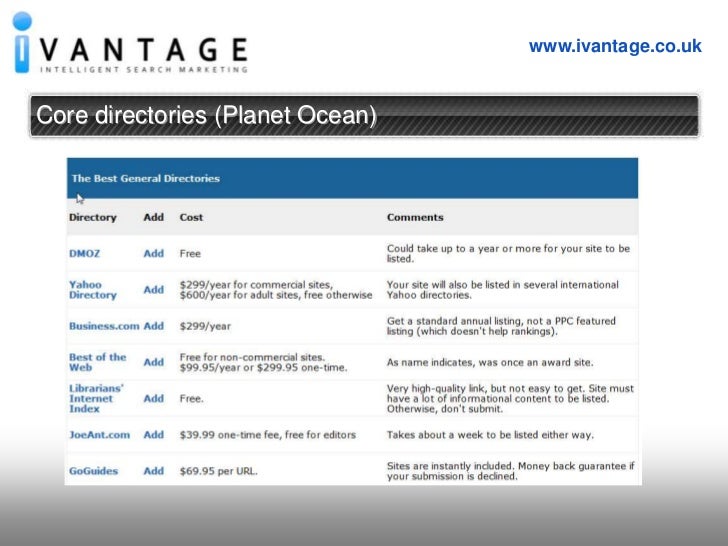Click Add link in Best of the Web row

[154, 362]
